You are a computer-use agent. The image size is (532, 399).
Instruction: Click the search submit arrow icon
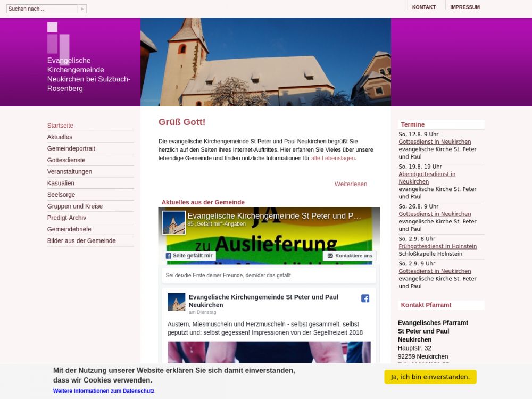82,9
